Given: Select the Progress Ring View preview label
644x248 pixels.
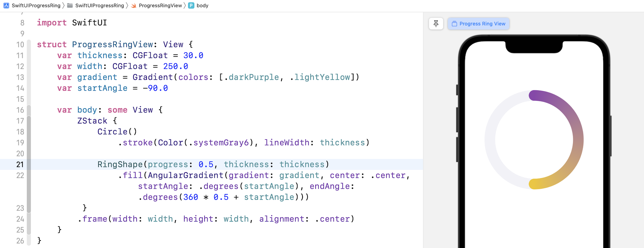Looking at the screenshot, I should tap(482, 24).
